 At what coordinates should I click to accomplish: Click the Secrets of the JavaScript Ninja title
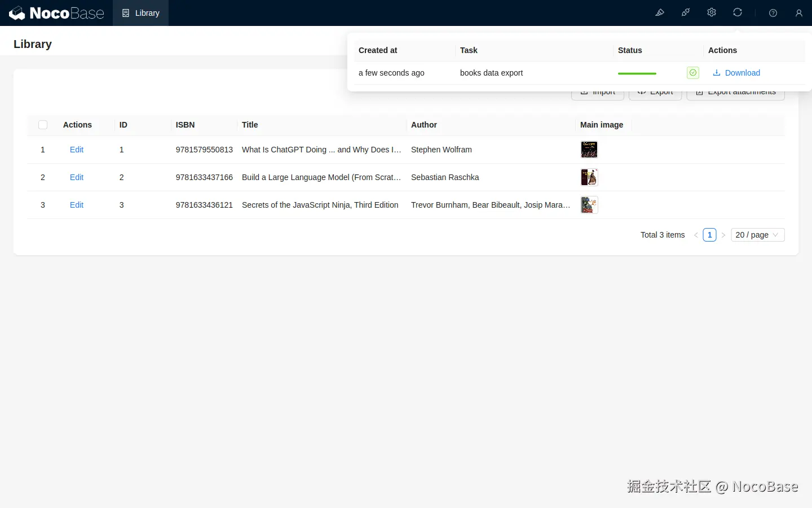320,205
